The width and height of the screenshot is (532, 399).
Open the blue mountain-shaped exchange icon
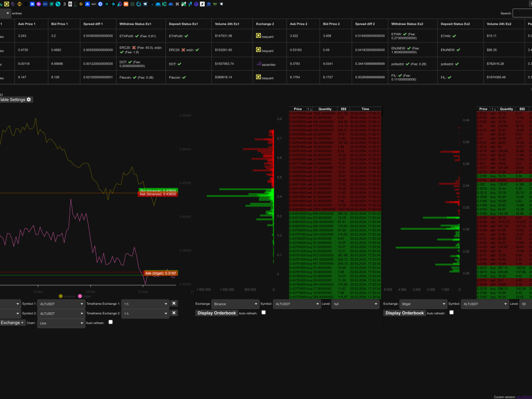tap(171, 4)
